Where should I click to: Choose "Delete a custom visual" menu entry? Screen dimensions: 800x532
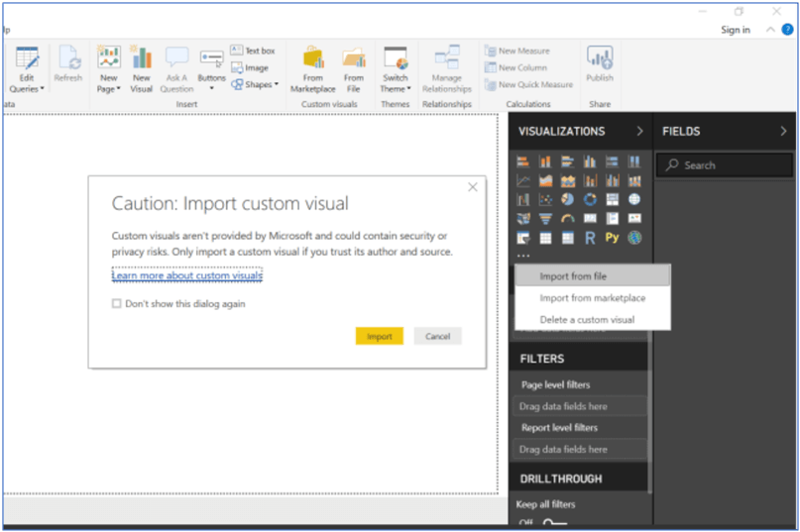tap(587, 320)
